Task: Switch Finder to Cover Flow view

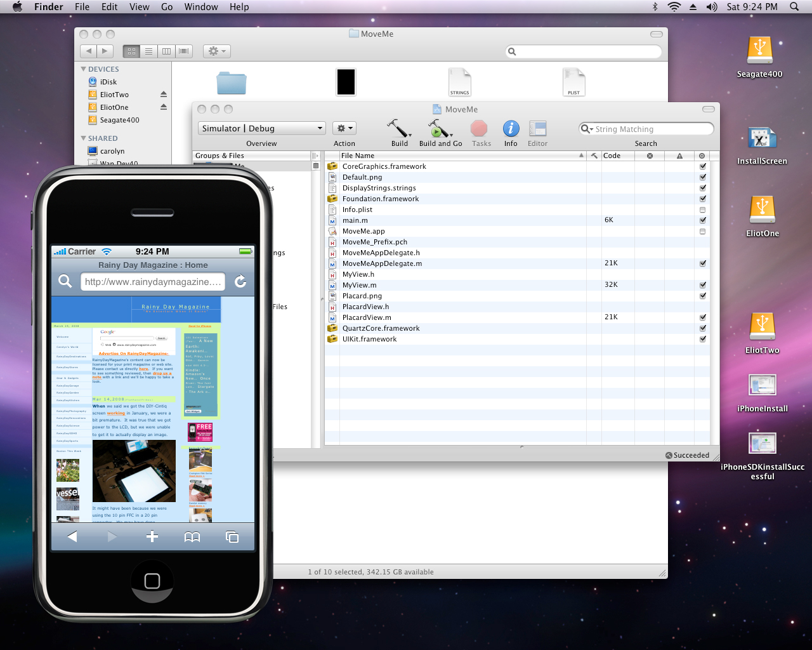Action: pyautogui.click(x=184, y=51)
